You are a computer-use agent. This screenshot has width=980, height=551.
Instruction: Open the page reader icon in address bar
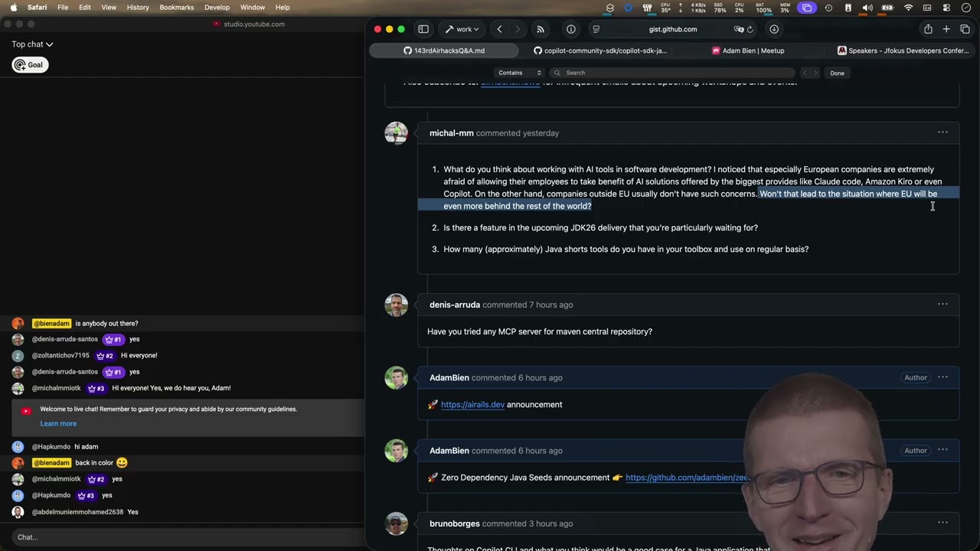click(x=596, y=29)
